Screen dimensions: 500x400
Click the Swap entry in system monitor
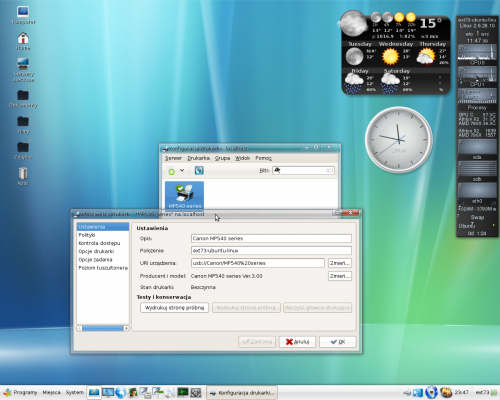tap(477, 217)
